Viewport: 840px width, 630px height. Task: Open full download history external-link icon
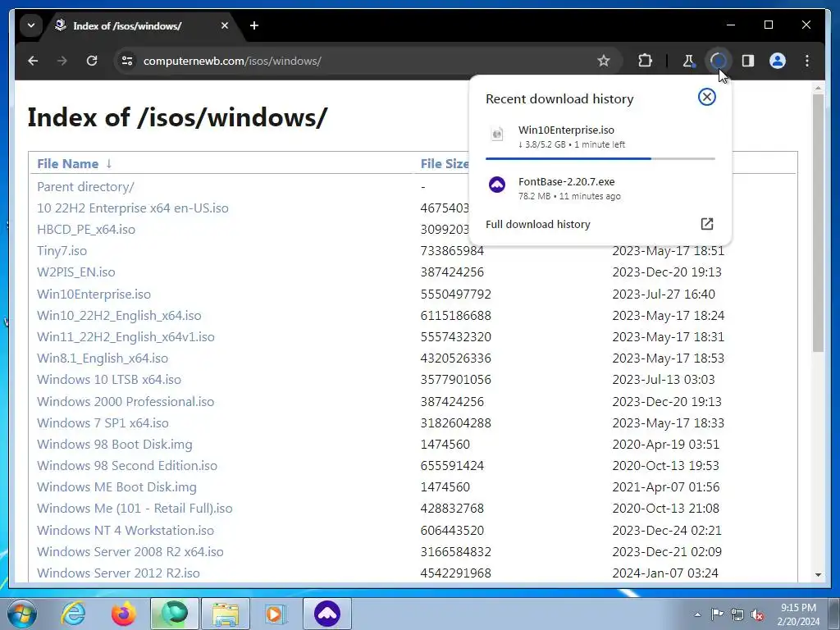tap(707, 224)
